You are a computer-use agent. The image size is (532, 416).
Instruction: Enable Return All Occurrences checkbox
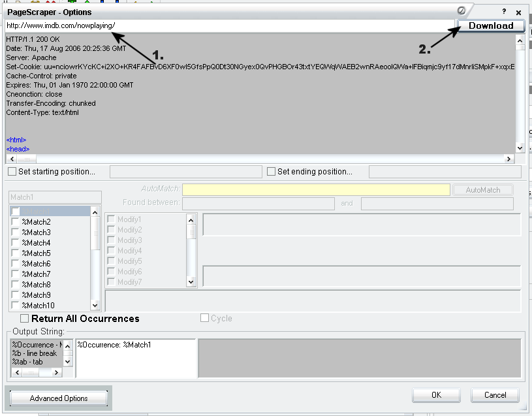24,318
